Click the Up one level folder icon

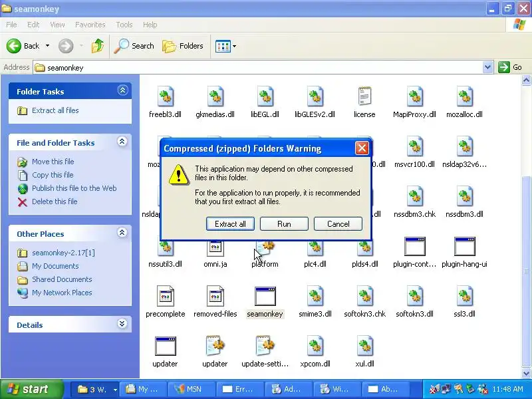[98, 46]
